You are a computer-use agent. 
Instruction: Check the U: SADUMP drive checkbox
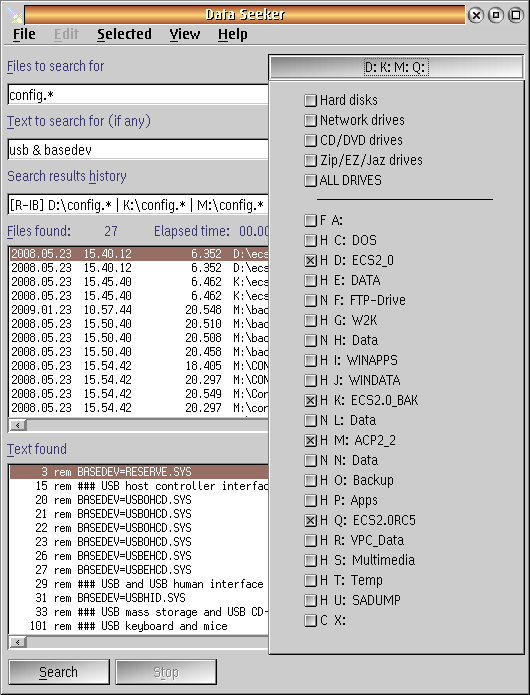click(311, 600)
